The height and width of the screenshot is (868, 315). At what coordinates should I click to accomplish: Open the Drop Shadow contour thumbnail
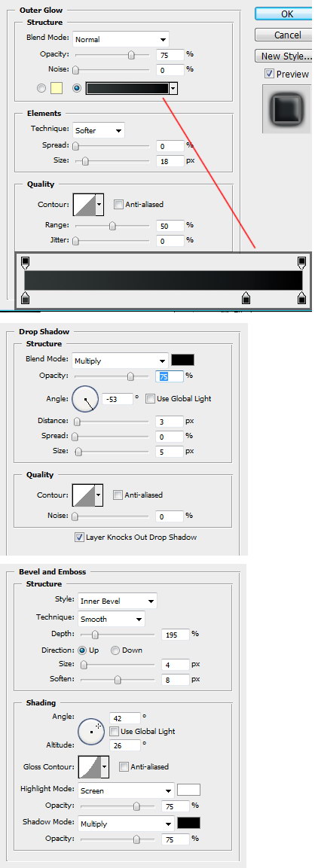(84, 495)
